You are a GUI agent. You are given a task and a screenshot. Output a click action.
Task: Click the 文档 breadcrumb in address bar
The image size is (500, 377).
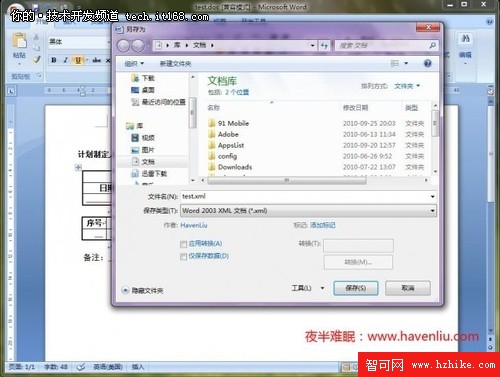199,45
